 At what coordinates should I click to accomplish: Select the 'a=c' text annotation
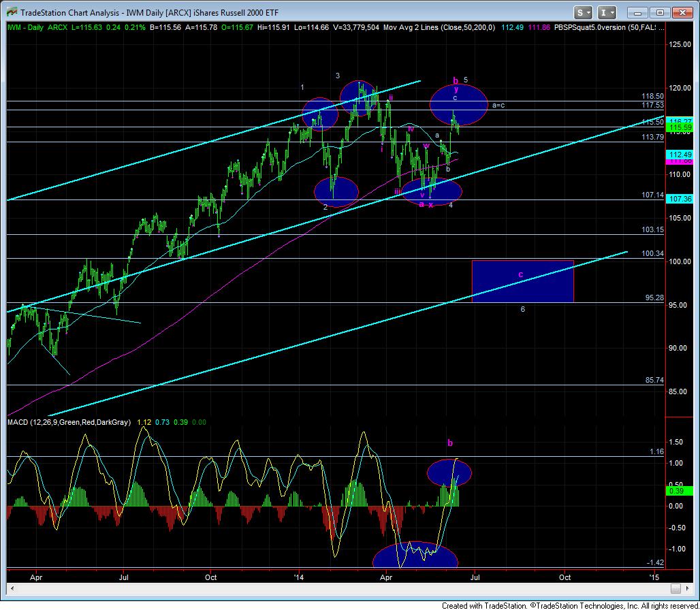click(x=498, y=106)
